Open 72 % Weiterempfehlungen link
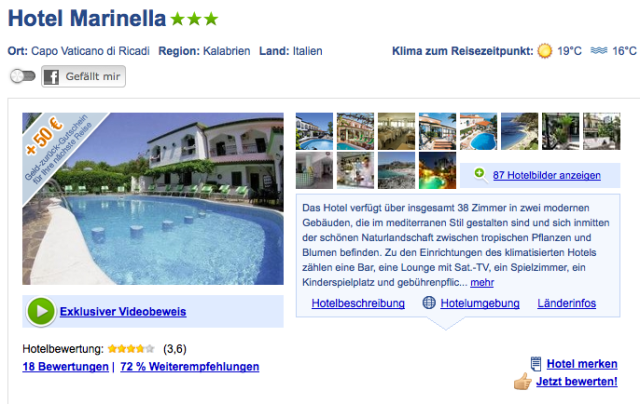 pyautogui.click(x=190, y=366)
